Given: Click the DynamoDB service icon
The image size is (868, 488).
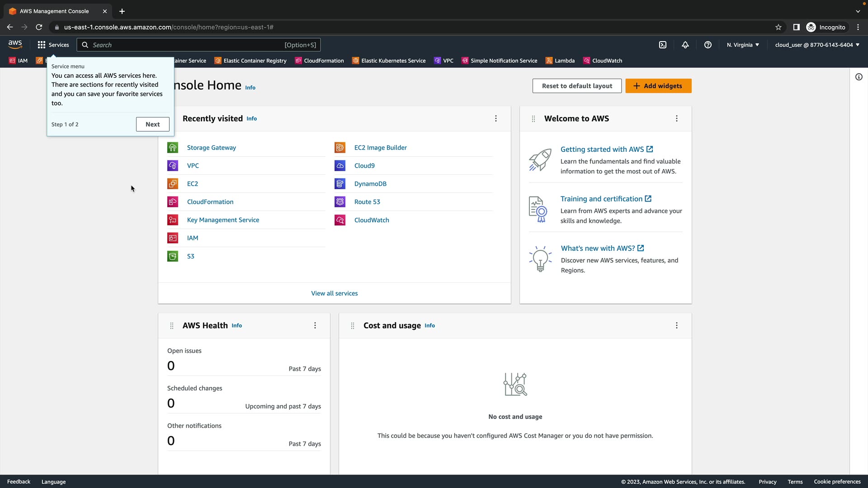Looking at the screenshot, I should pyautogui.click(x=340, y=184).
